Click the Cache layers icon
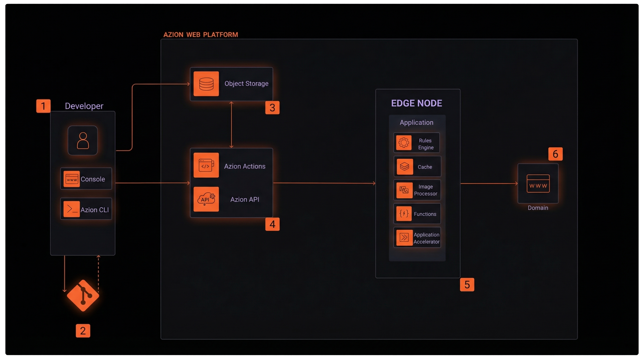This screenshot has width=644, height=359. point(405,167)
